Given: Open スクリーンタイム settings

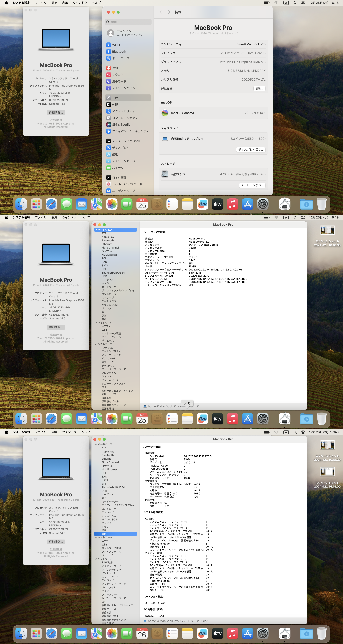Looking at the screenshot, I should (128, 88).
